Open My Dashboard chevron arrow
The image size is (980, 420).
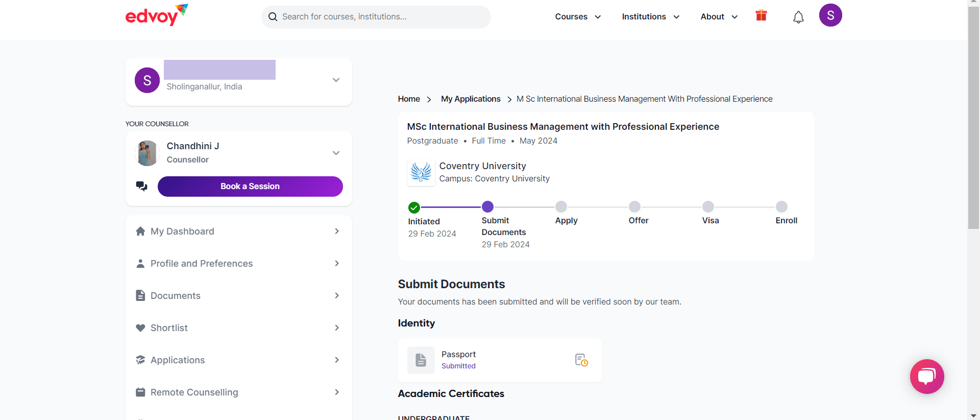(337, 231)
